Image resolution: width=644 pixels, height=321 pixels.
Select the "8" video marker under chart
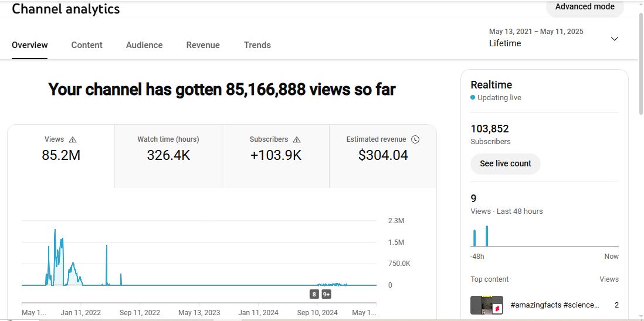pos(314,294)
